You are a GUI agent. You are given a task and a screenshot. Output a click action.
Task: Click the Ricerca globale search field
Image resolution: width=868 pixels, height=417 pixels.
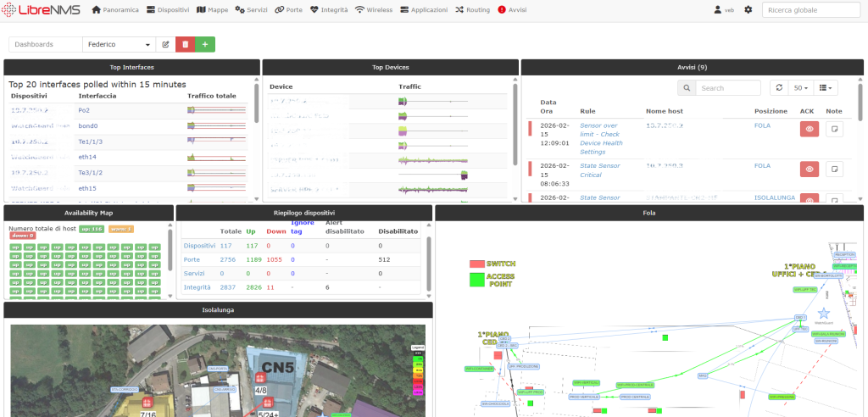click(x=810, y=9)
